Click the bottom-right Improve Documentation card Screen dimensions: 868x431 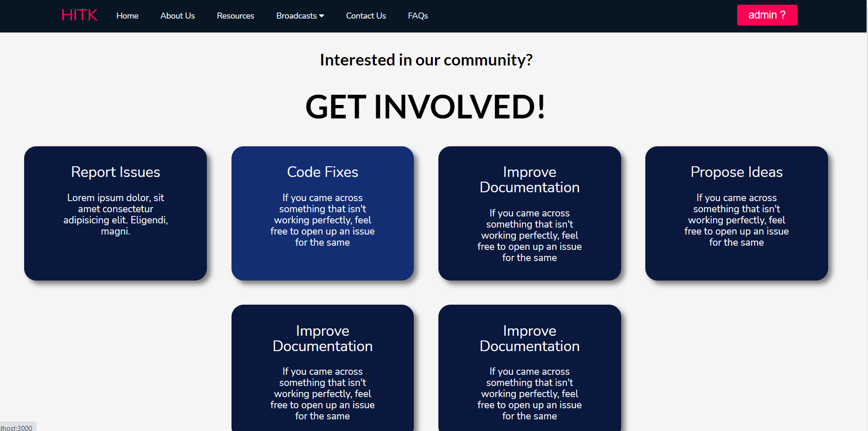tap(529, 372)
